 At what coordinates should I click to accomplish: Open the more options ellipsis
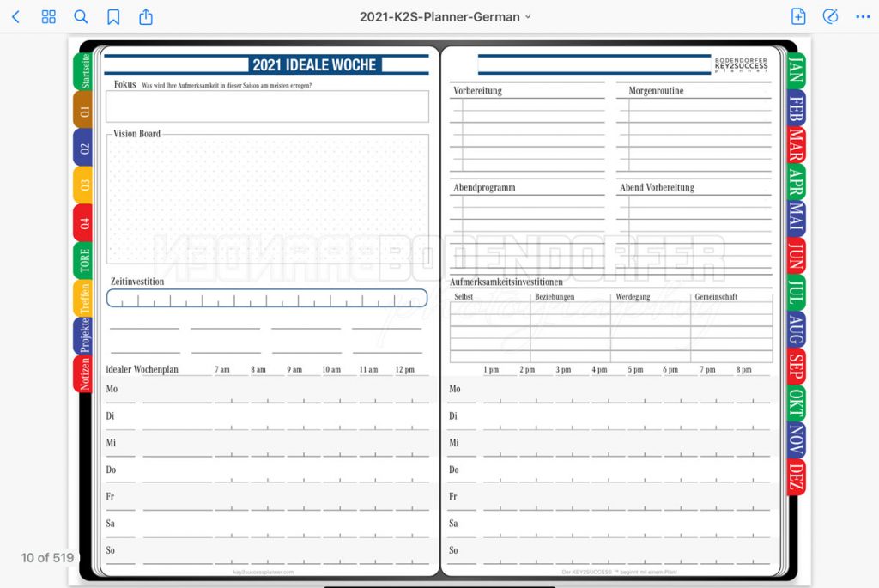tap(863, 17)
